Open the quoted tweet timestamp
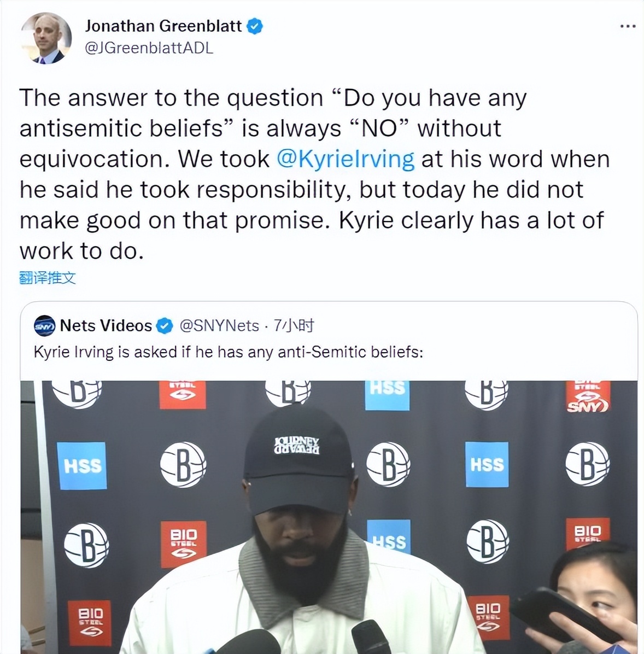 point(294,326)
